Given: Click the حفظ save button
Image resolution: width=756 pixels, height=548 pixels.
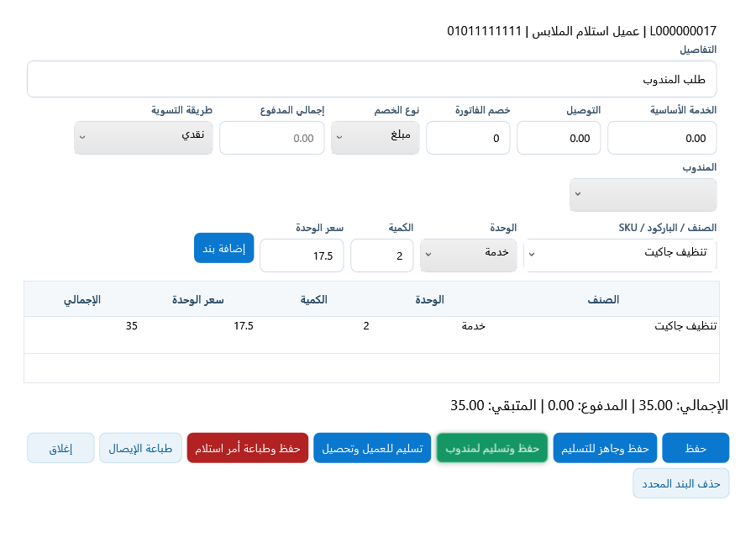Looking at the screenshot, I should (x=696, y=448).
